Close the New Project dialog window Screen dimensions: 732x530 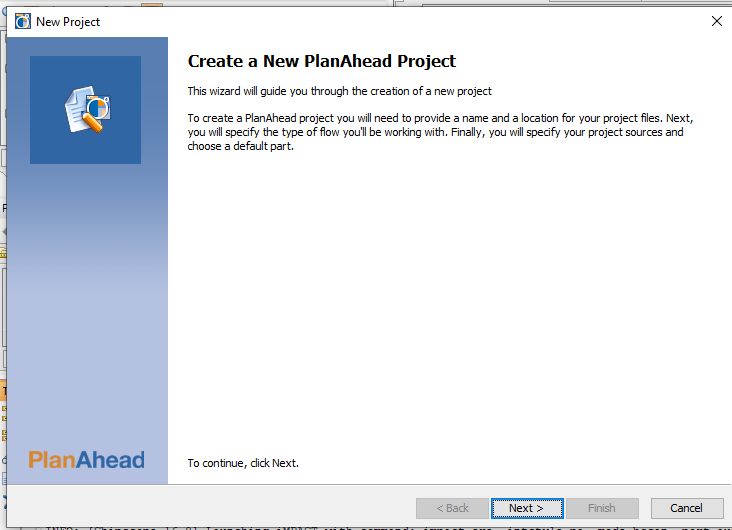717,21
